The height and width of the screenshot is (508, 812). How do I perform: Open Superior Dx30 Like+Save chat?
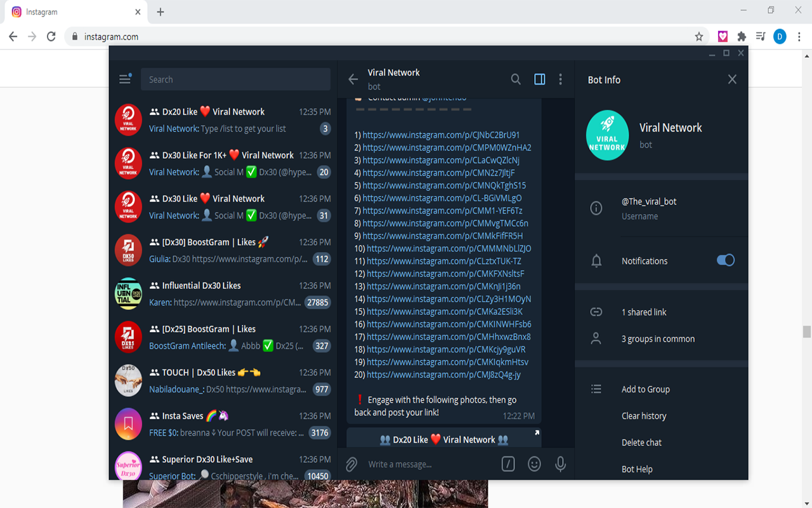(223, 465)
